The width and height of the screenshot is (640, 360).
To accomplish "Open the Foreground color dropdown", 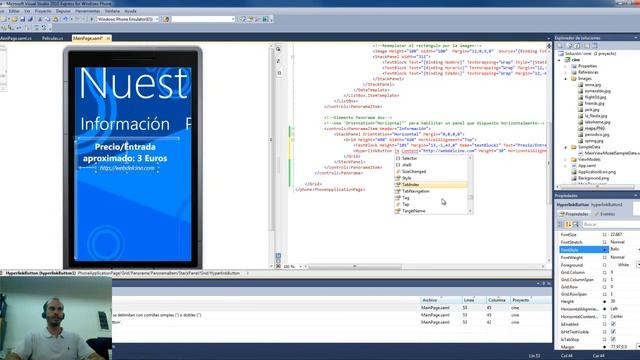I will [x=638, y=265].
